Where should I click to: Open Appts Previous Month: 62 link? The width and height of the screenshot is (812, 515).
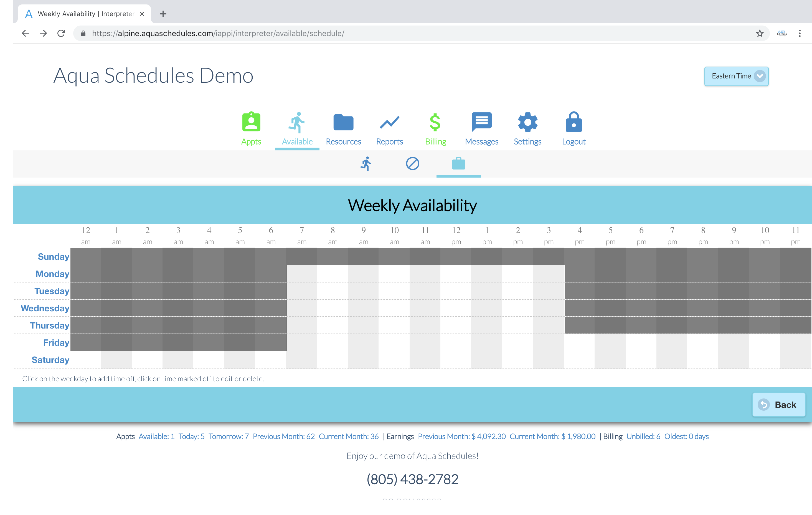click(284, 436)
